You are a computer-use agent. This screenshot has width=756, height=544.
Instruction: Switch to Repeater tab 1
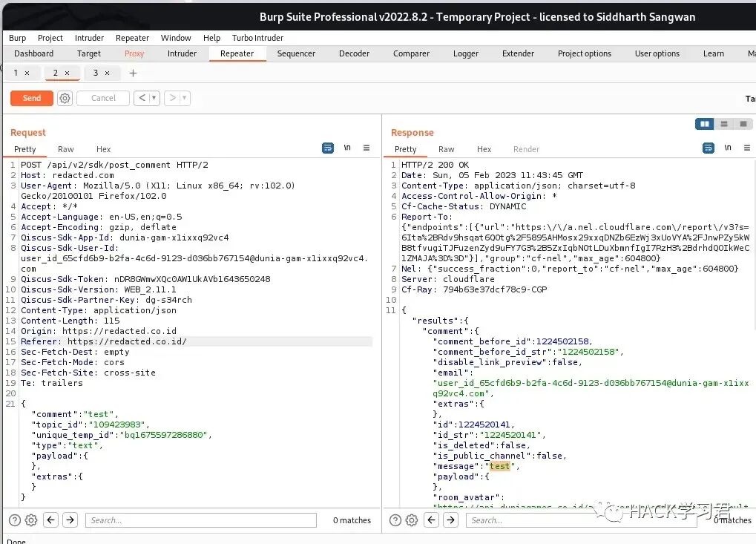tap(16, 73)
